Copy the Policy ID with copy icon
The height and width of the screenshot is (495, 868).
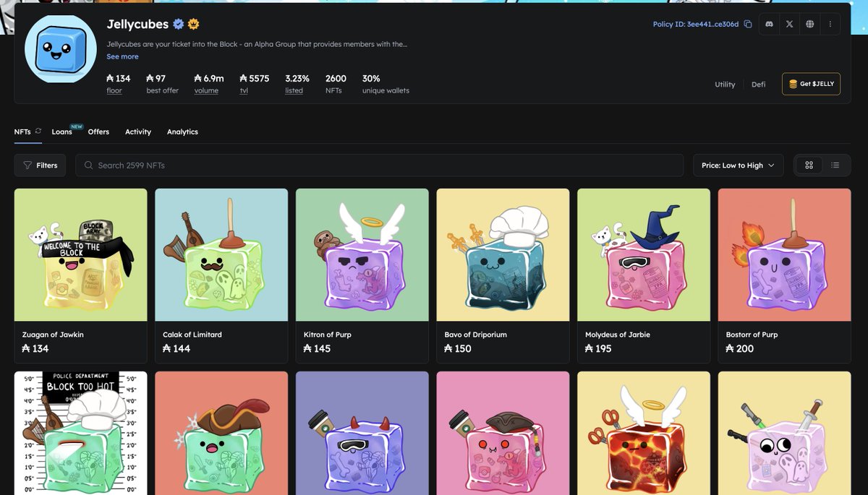(x=748, y=24)
